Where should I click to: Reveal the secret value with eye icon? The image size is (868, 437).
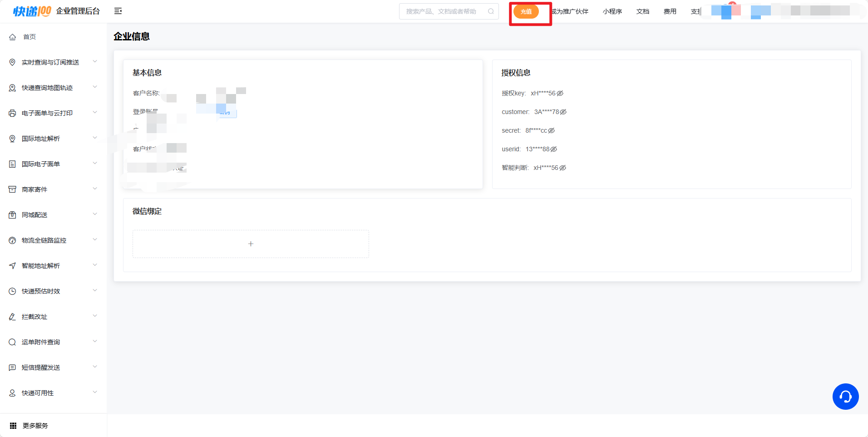coord(552,130)
